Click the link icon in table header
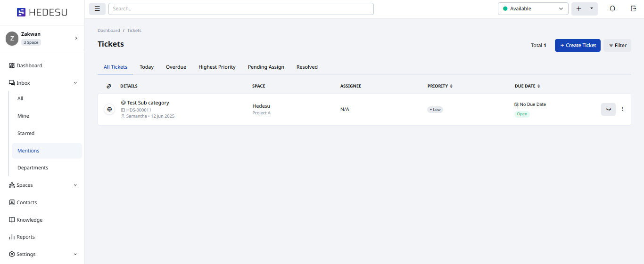 [x=109, y=86]
